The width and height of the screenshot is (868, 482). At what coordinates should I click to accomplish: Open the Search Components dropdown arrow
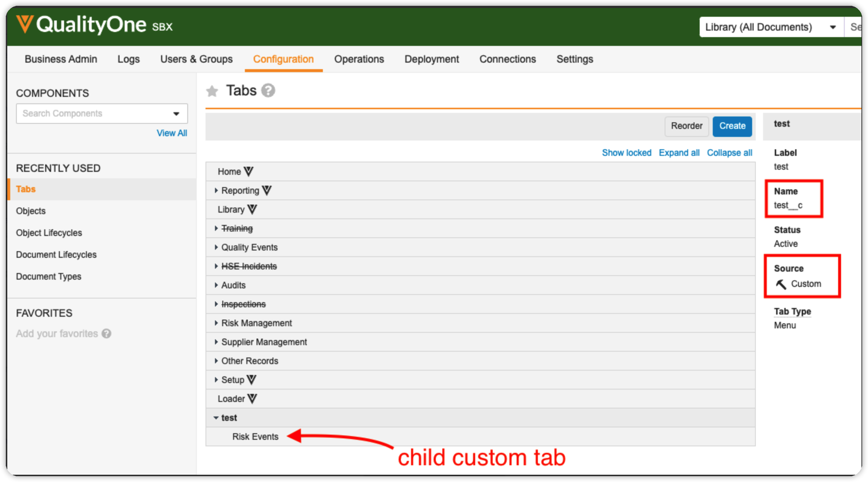[x=176, y=114]
